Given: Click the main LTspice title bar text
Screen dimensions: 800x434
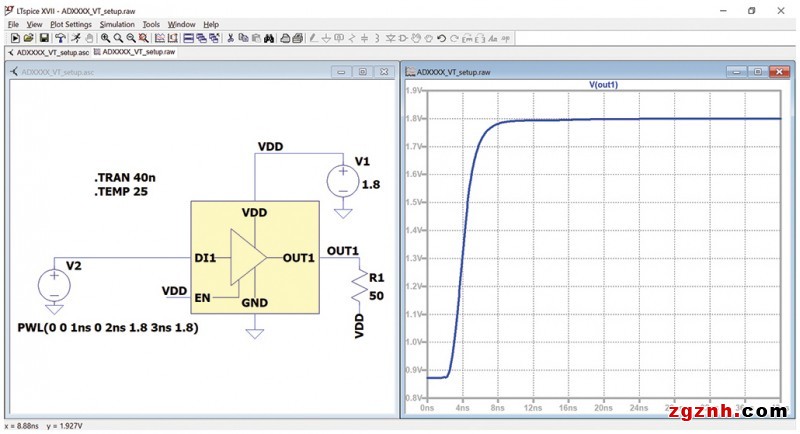Looking at the screenshot, I should click(76, 11).
